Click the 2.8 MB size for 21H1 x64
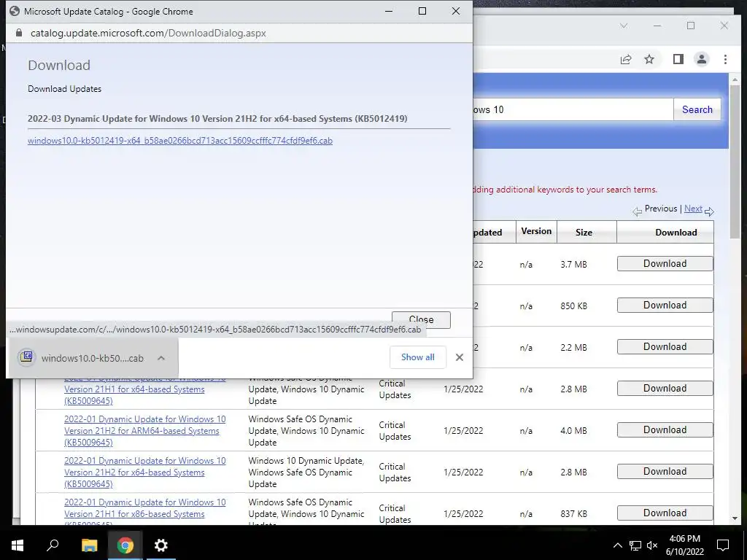Image resolution: width=747 pixels, height=560 pixels. (x=573, y=389)
